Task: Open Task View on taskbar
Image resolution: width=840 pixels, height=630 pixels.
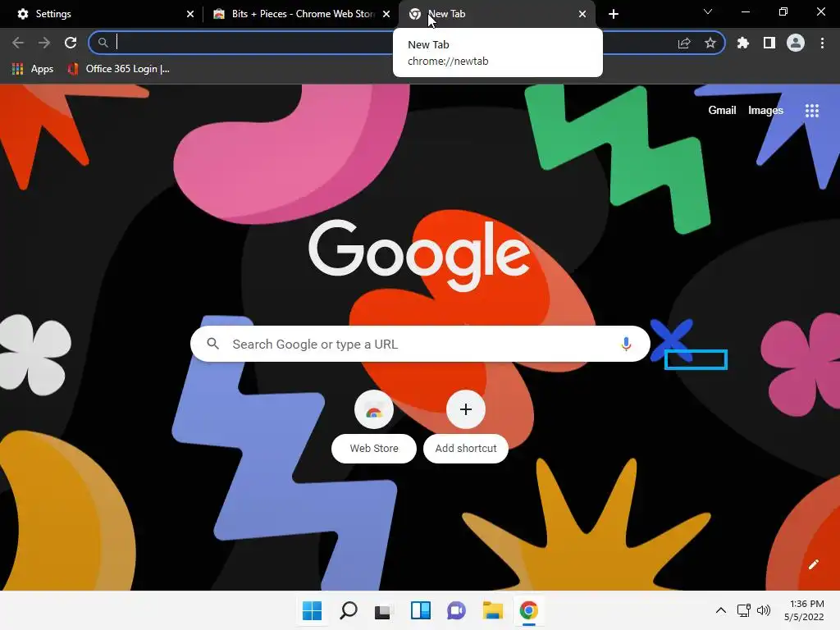Action: (x=384, y=610)
